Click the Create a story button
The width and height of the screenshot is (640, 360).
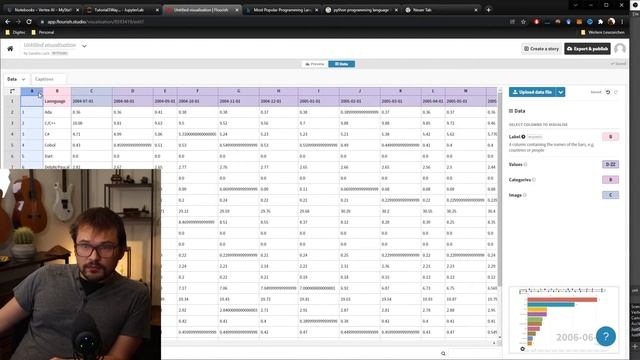(541, 49)
